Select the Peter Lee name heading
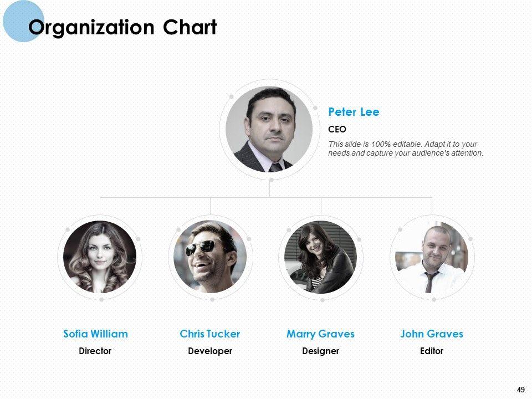 click(354, 112)
